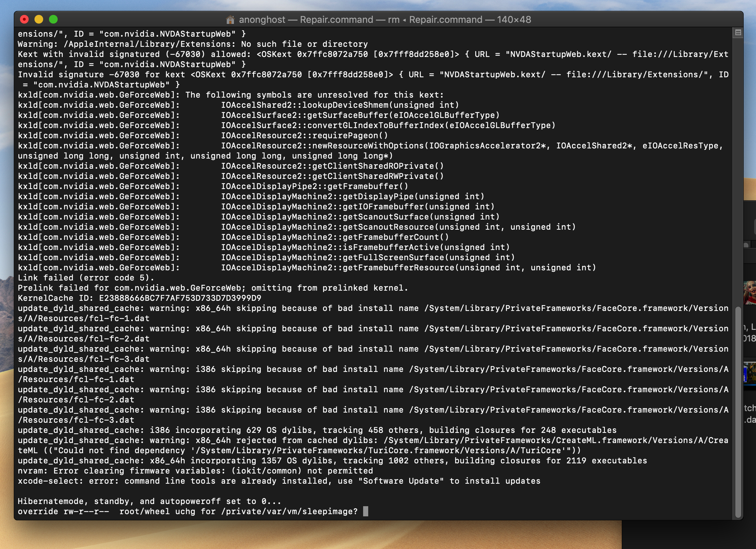Screen dimensions: 756x549
Task: Click the home folder proxy icon in title
Action: pyautogui.click(x=230, y=20)
